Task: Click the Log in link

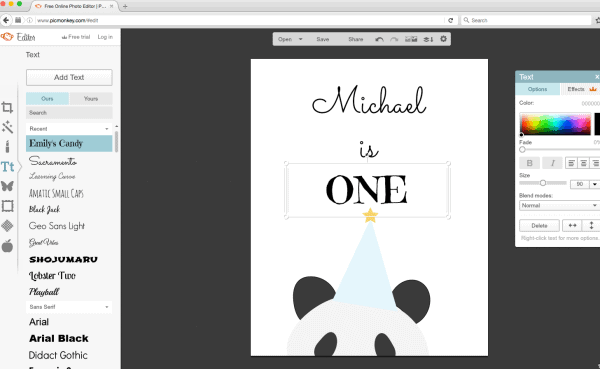Action: (x=105, y=37)
